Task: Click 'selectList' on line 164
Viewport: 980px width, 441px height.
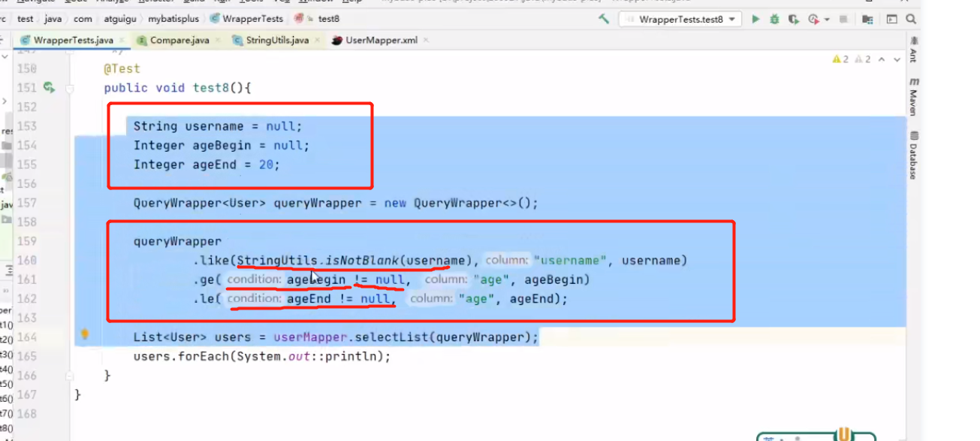Action: (391, 337)
